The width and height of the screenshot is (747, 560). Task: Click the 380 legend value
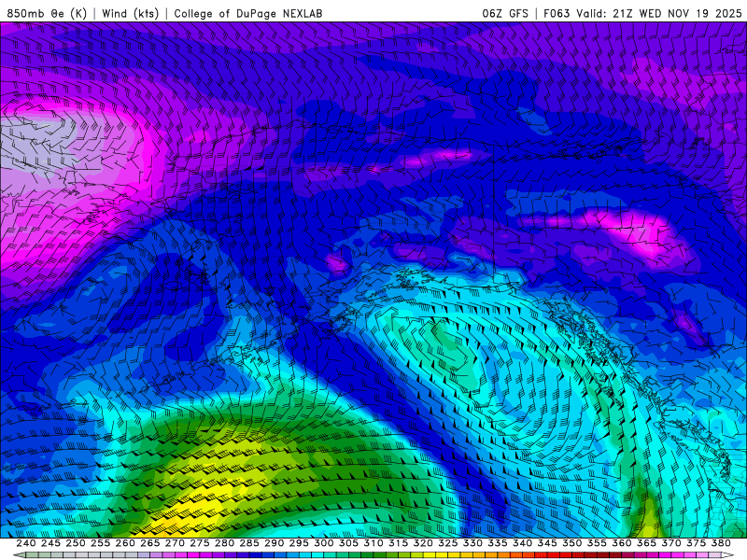pyautogui.click(x=721, y=543)
